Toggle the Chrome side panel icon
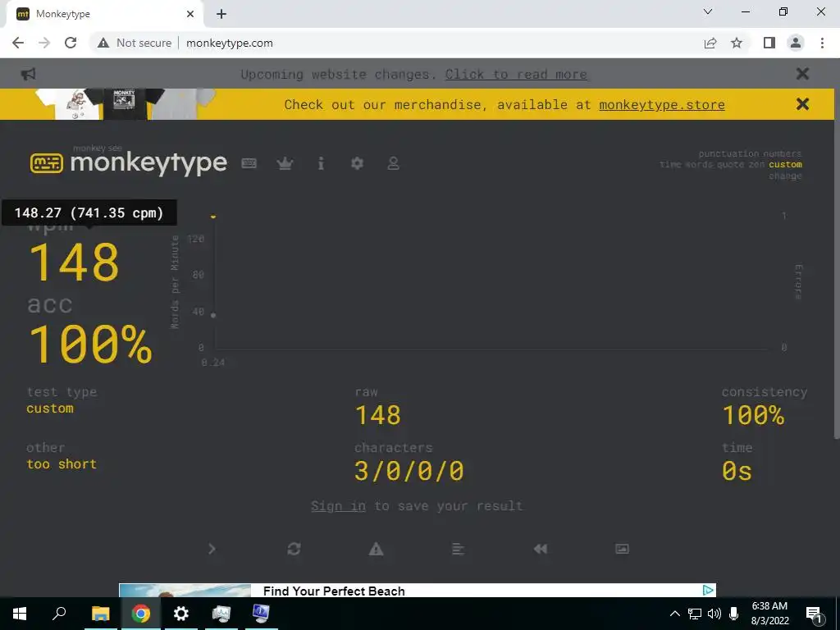The height and width of the screenshot is (630, 840). [x=769, y=43]
